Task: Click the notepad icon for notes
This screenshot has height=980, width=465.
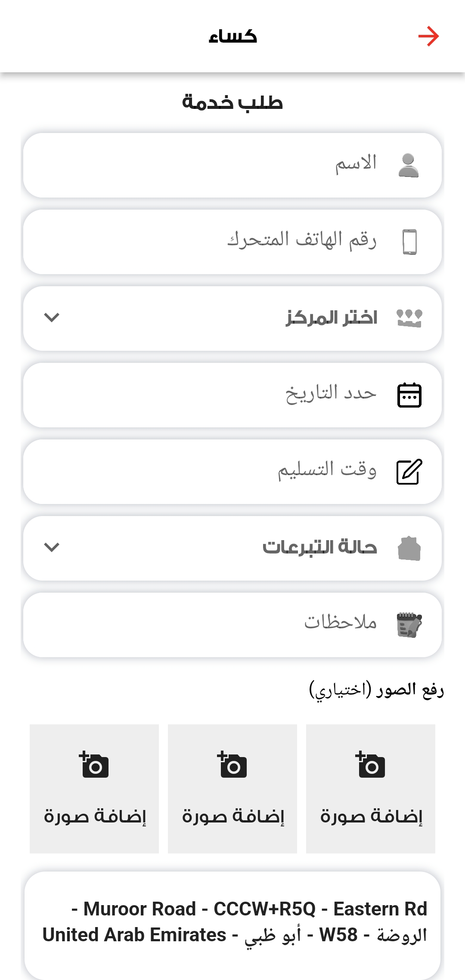Action: [x=409, y=625]
